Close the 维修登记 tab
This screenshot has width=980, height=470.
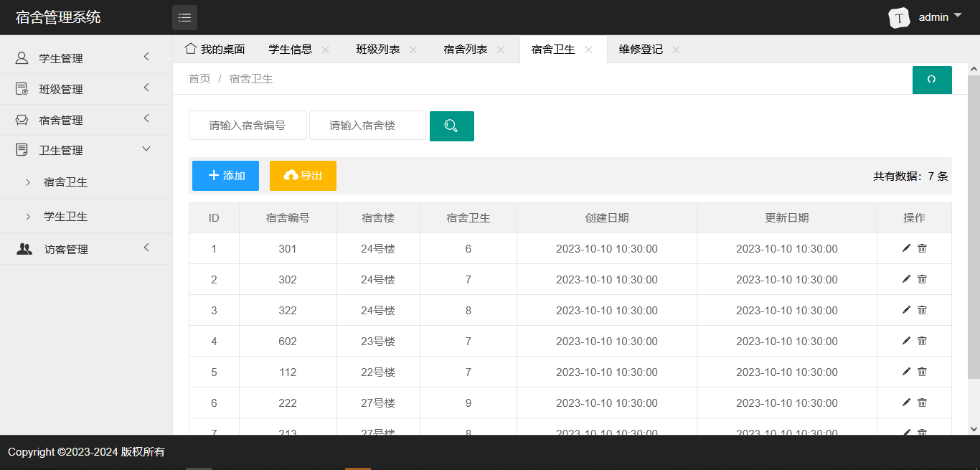point(676,50)
